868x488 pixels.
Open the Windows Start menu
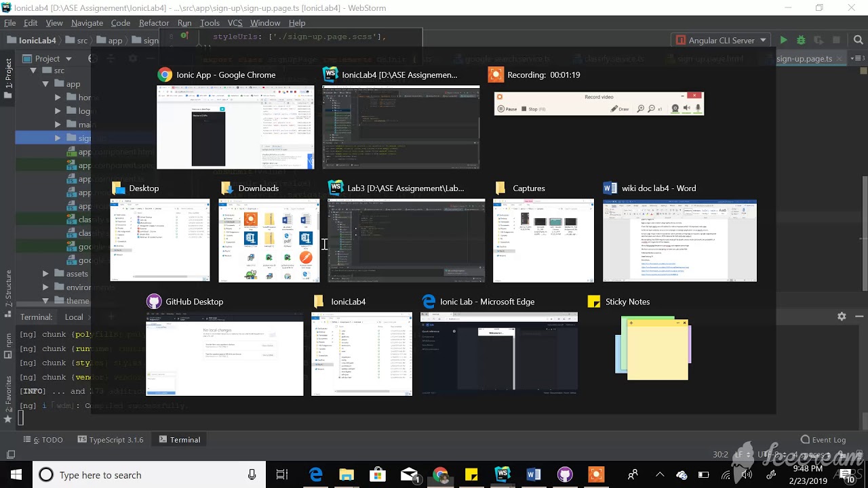pos(16,475)
